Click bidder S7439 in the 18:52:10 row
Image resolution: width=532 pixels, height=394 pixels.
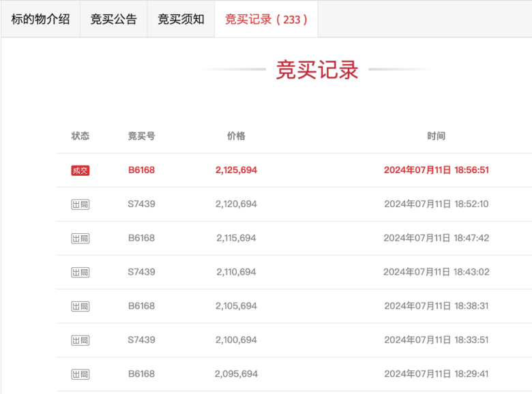click(141, 204)
